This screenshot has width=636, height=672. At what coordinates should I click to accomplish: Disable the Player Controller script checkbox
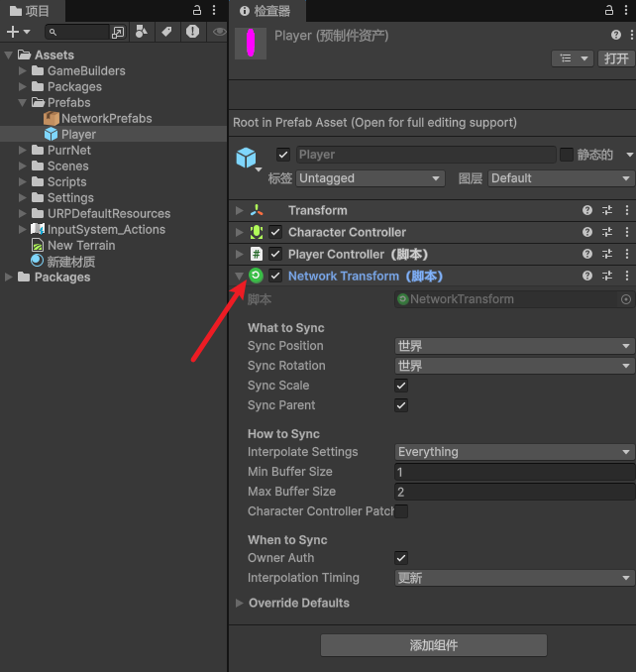click(275, 254)
